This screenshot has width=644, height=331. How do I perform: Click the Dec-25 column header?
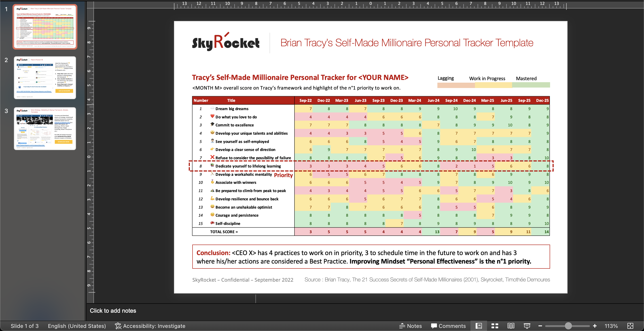click(542, 100)
